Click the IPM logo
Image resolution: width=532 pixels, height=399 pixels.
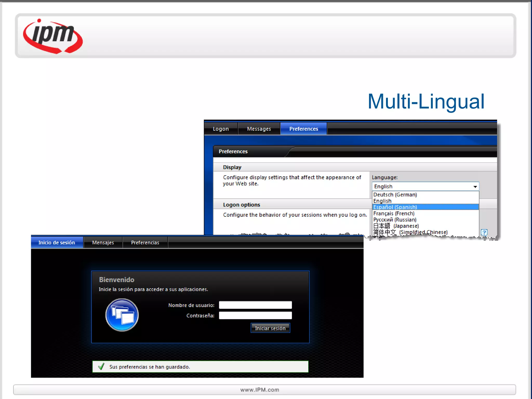click(53, 36)
